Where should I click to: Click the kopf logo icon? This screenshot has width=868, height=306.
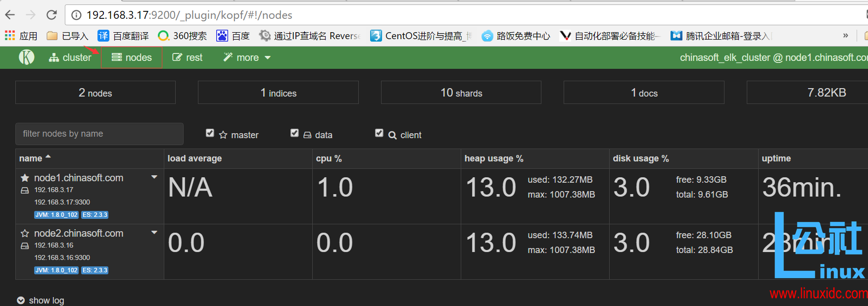pos(26,57)
